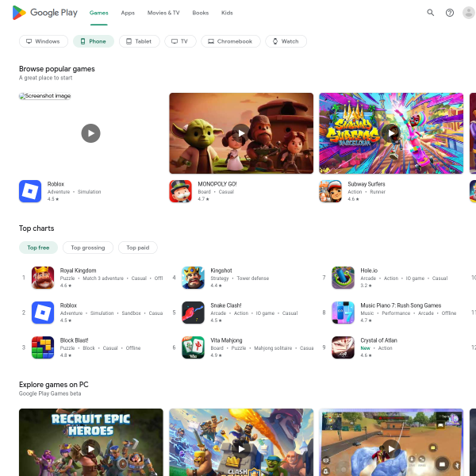Viewport: 476px width, 476px height.
Task: Open the Kids tab
Action: click(227, 13)
